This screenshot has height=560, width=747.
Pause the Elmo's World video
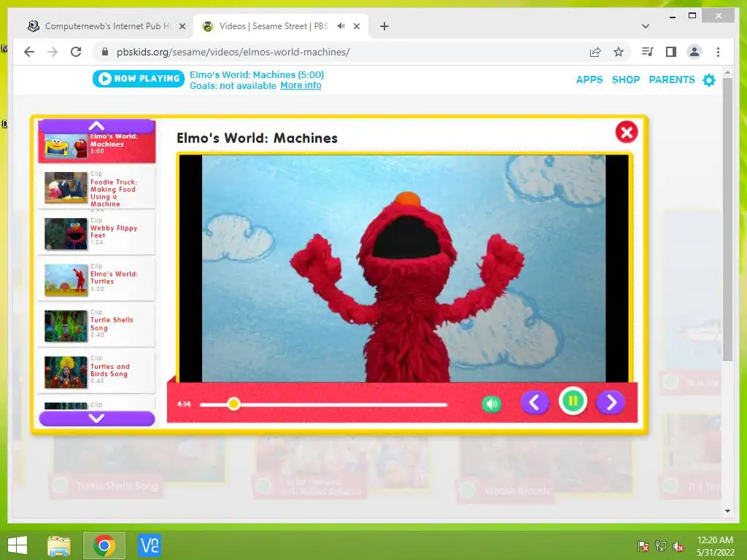(573, 402)
